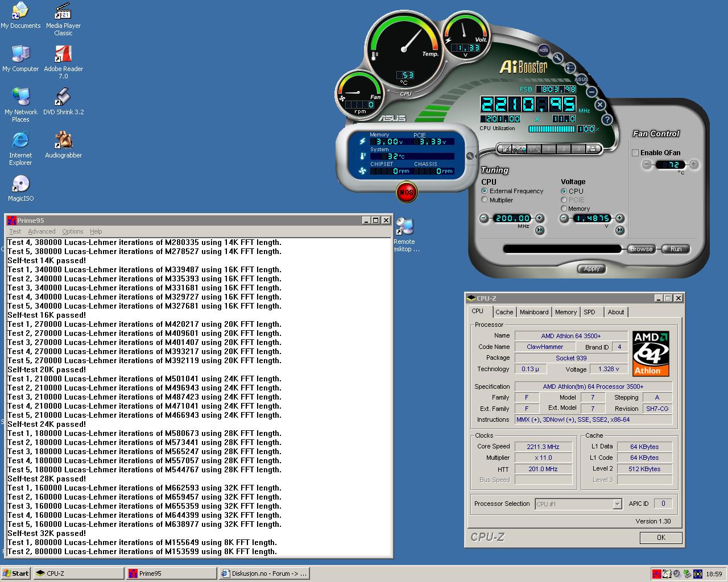Open My Documents desktop icon

[20, 15]
